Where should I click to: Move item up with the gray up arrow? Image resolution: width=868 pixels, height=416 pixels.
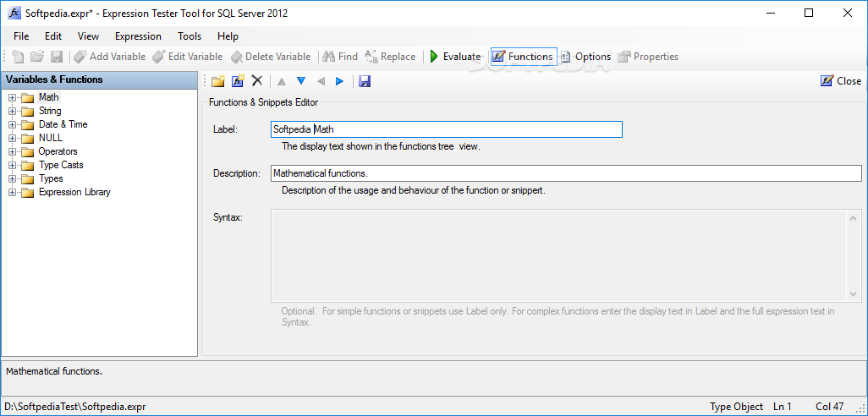pos(282,81)
